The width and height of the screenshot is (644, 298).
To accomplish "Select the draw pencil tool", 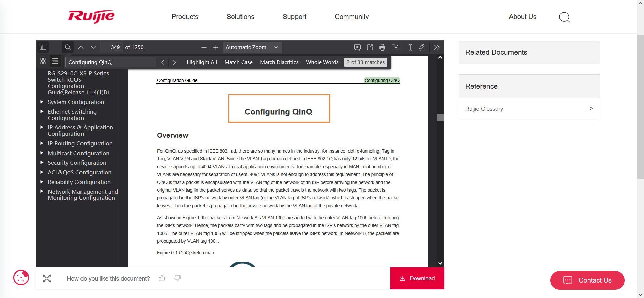I will click(x=422, y=47).
